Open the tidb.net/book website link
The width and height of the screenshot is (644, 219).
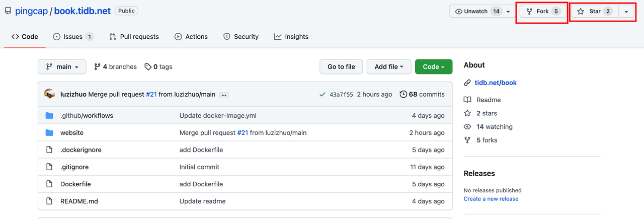496,83
